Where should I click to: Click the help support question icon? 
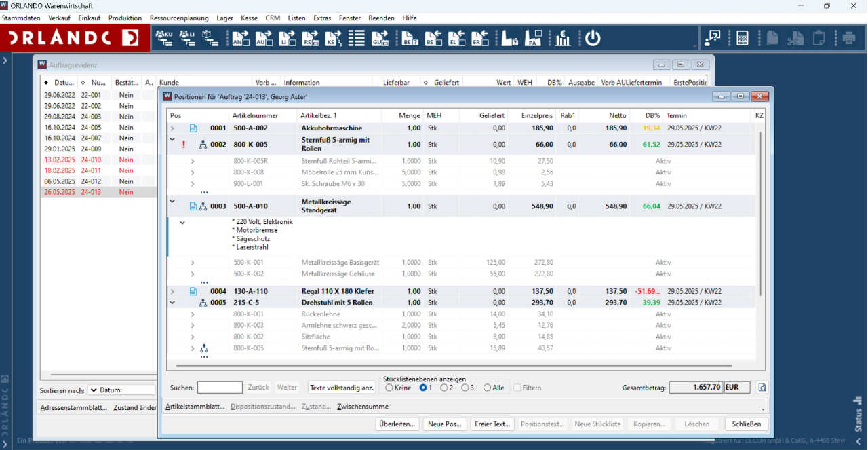[x=712, y=39]
